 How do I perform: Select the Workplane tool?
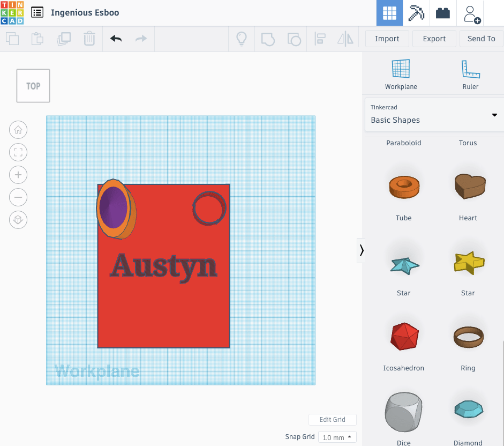[401, 75]
